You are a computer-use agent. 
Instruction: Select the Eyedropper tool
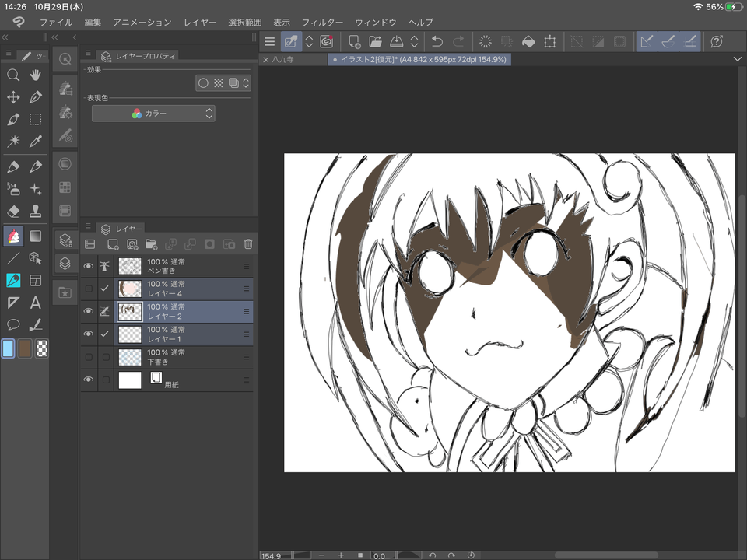pos(34,142)
